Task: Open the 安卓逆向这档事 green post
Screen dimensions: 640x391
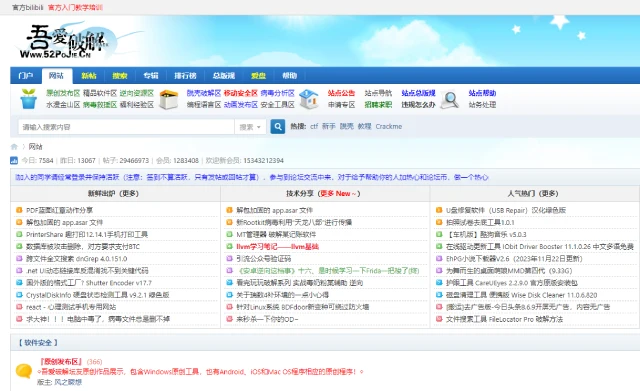Action: (328, 271)
